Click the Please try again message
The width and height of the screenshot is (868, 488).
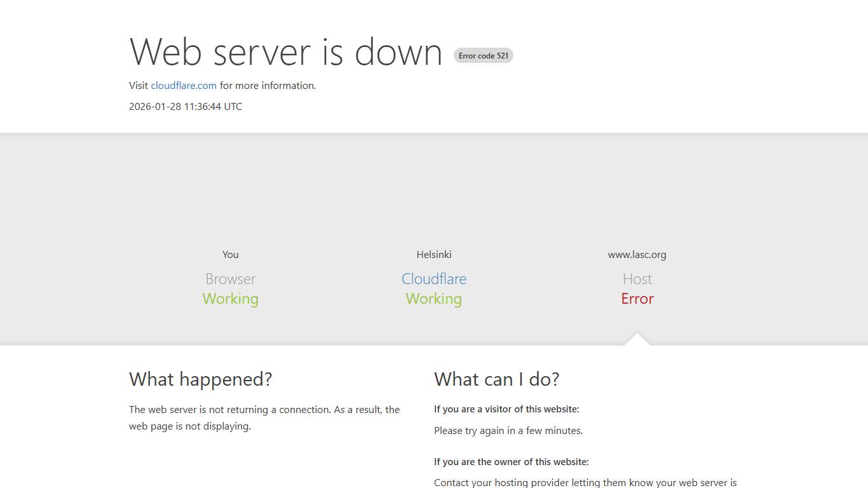[x=508, y=430]
